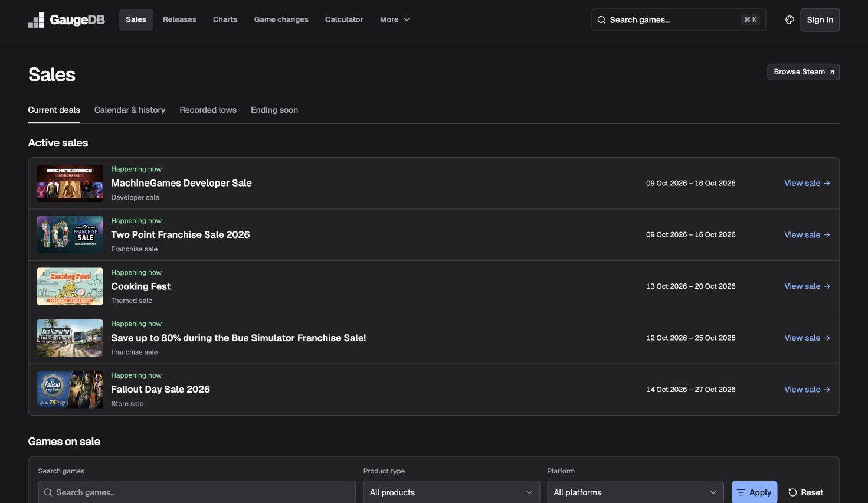Viewport: 868px width, 503px height.
Task: Focus the top Search games field
Action: pos(679,20)
